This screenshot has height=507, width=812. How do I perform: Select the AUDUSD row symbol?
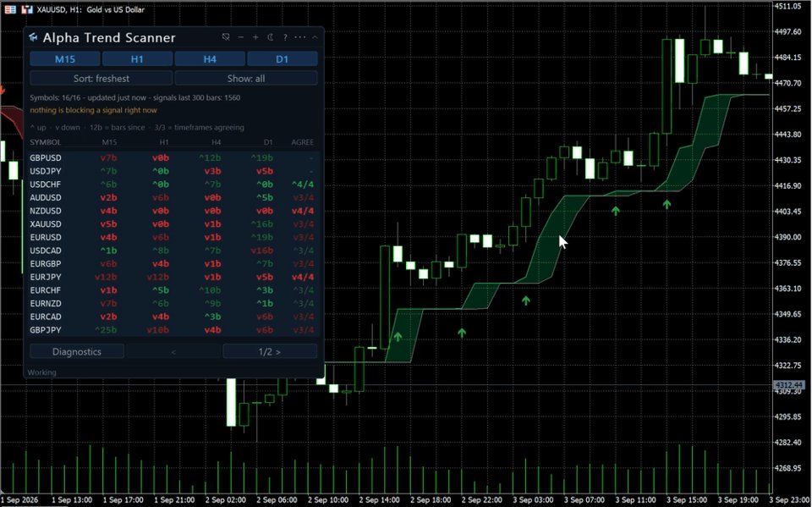[46, 197]
